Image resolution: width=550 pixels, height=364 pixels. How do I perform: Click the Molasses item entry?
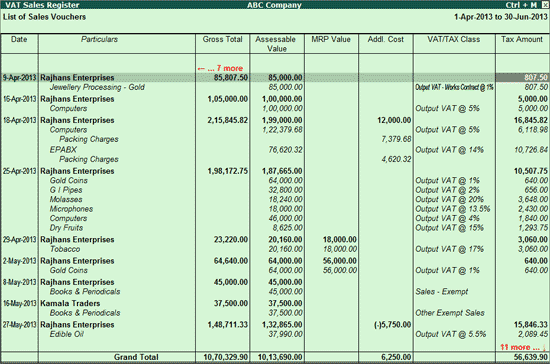click(66, 200)
